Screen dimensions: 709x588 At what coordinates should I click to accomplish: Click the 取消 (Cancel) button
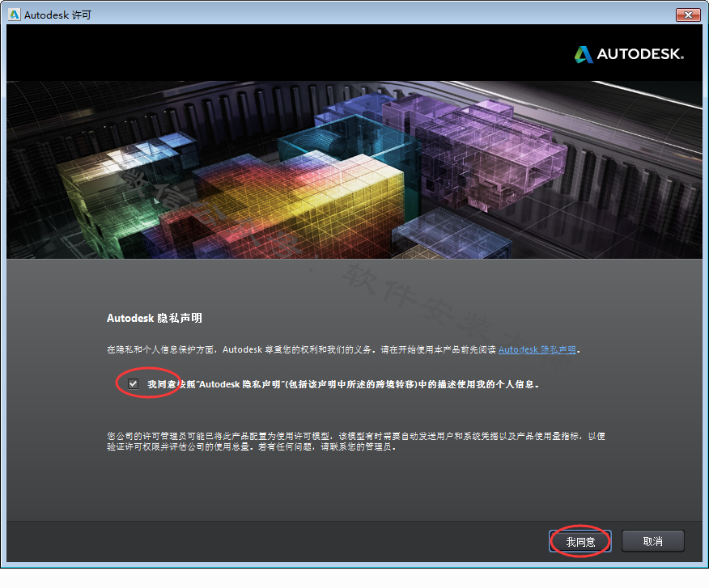tap(653, 541)
